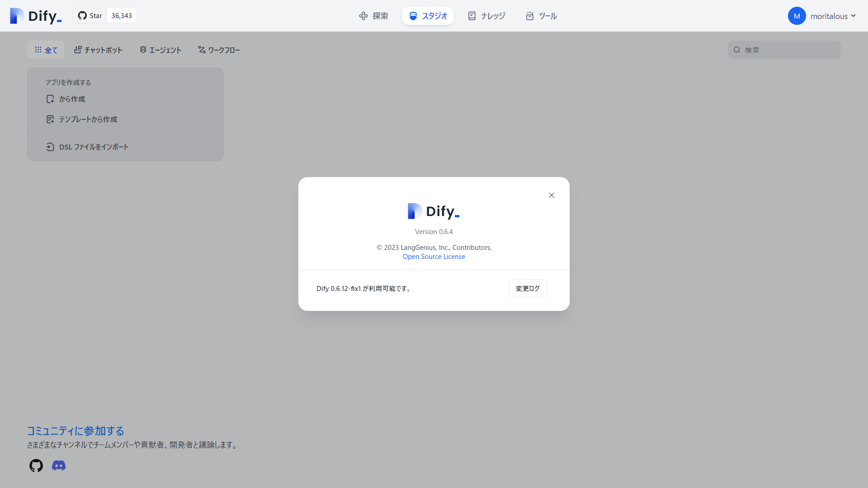The height and width of the screenshot is (488, 868).
Task: Filter apps by チャットボット
Action: (99, 50)
